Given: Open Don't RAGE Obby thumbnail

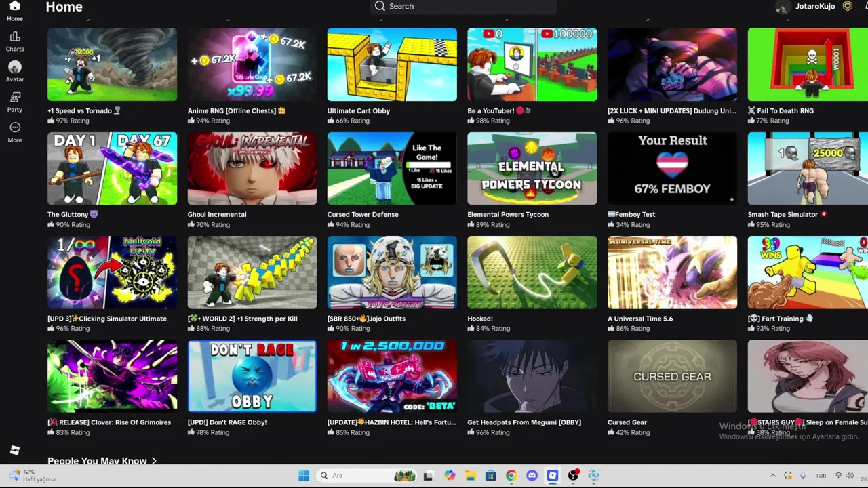Looking at the screenshot, I should (252, 376).
